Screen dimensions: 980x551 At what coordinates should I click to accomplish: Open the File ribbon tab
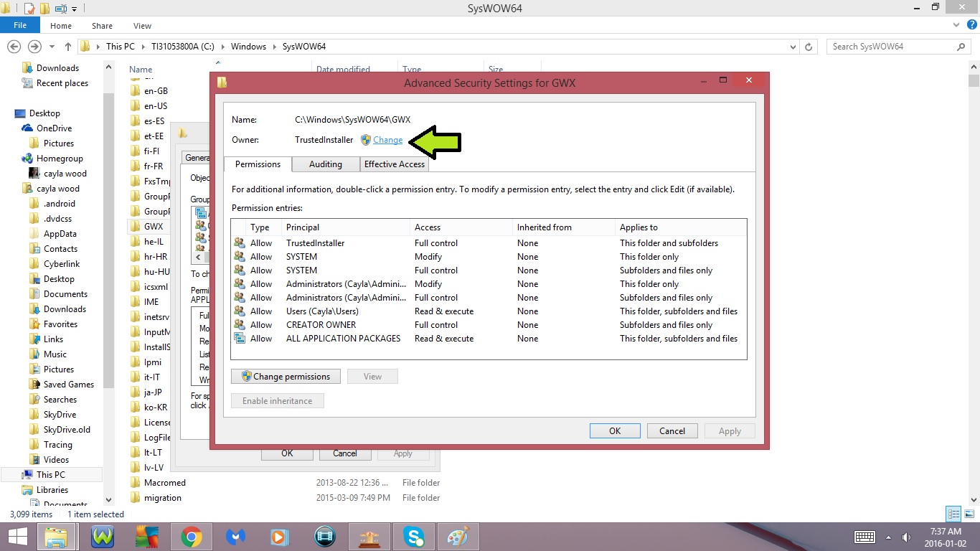point(20,25)
